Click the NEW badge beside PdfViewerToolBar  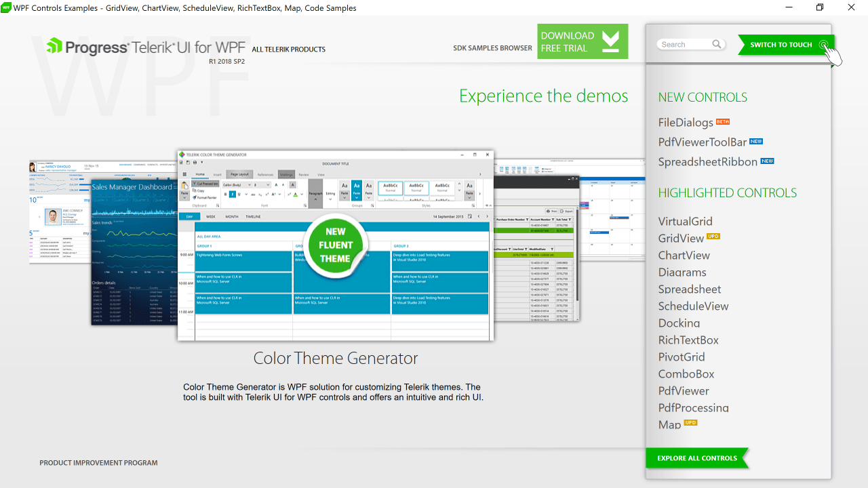coord(756,141)
